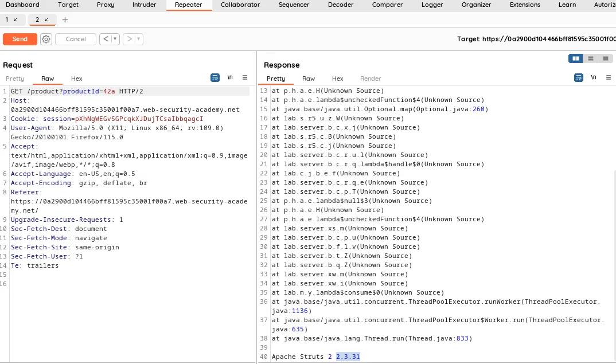Close Repeater tab 1

[15, 19]
